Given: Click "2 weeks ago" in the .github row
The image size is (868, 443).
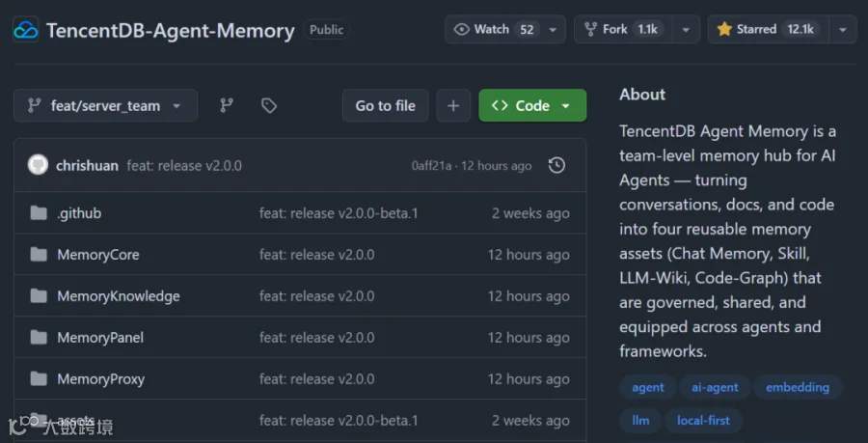Looking at the screenshot, I should tap(530, 213).
